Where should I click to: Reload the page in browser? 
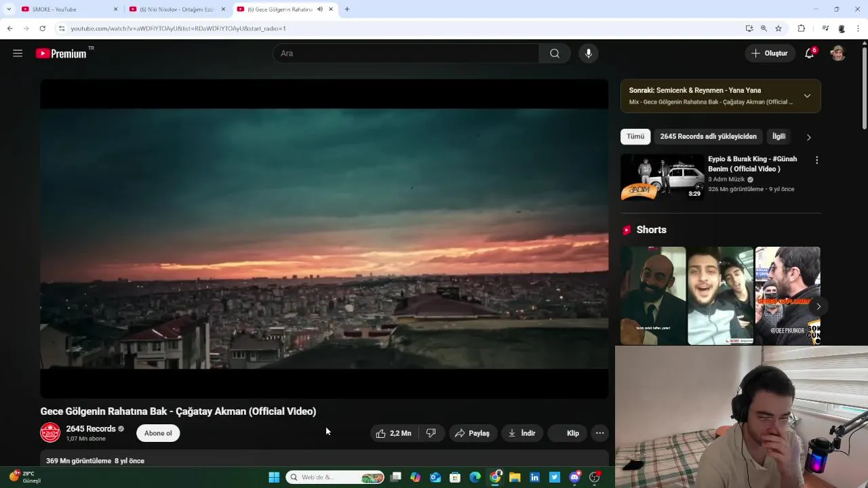point(42,28)
